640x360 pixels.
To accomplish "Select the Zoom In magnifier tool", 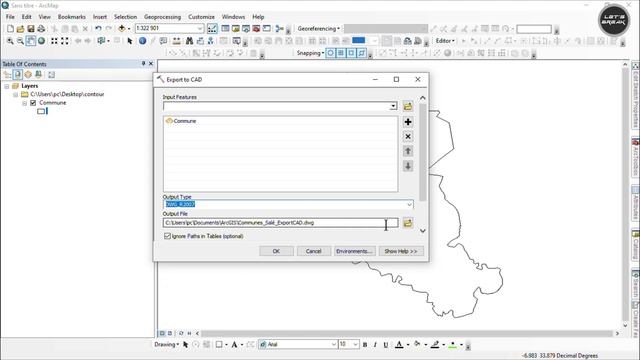I will pos(10,41).
